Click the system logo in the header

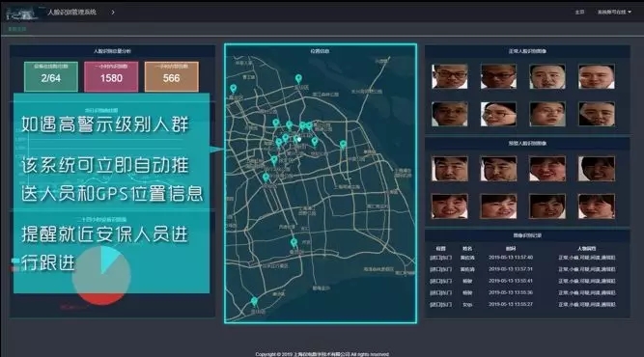click(20, 14)
